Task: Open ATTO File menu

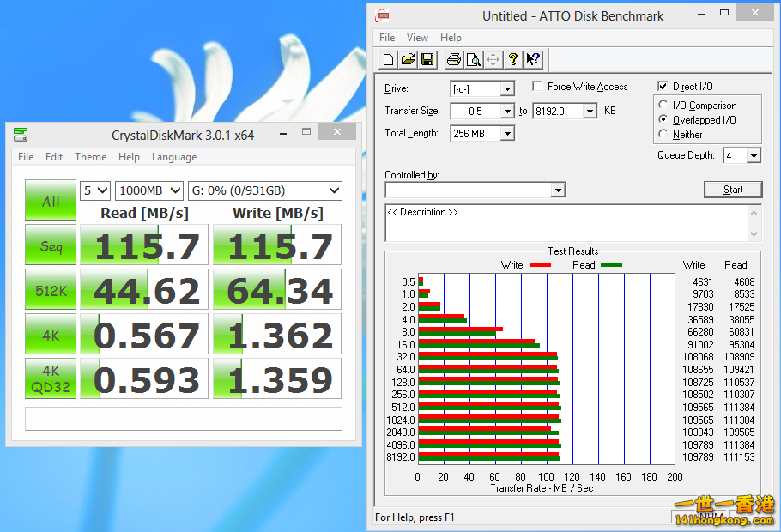Action: 387,38
